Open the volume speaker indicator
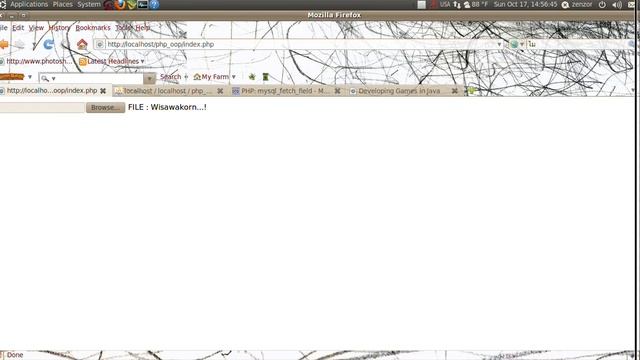Image resolution: width=640 pixels, height=360 pixels. click(616, 5)
